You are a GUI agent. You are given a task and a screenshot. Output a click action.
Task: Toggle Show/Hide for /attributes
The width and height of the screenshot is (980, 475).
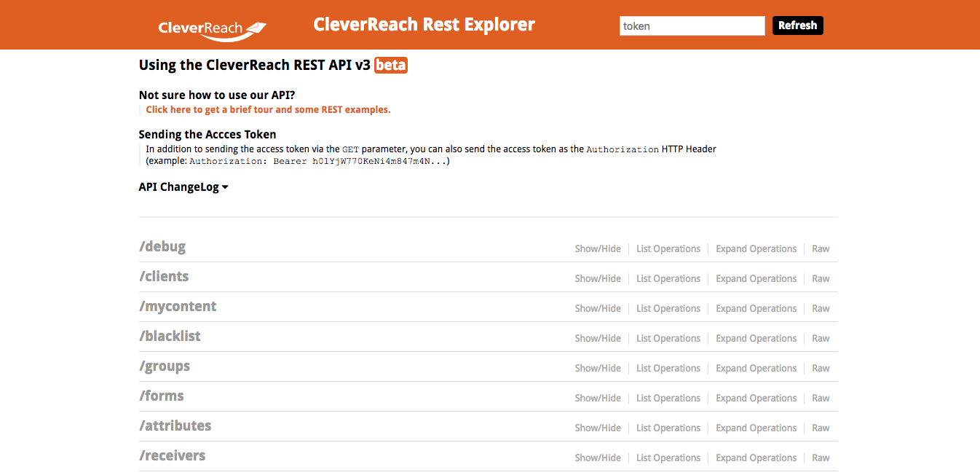[598, 428]
